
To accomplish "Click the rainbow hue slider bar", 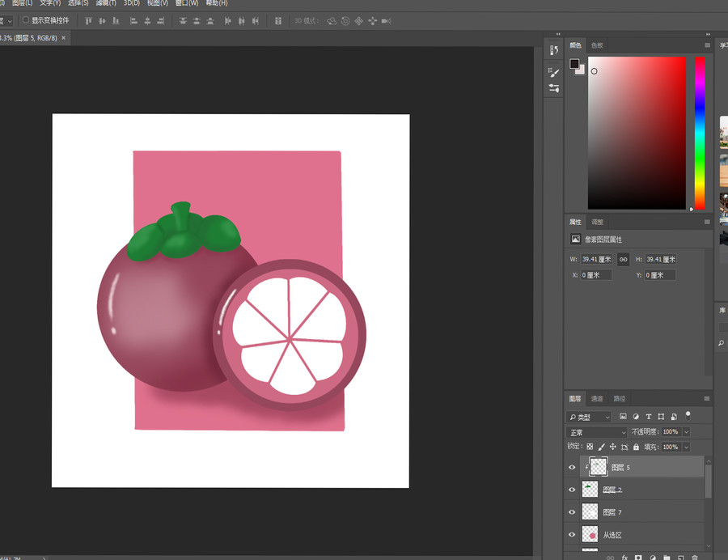I will 699,134.
